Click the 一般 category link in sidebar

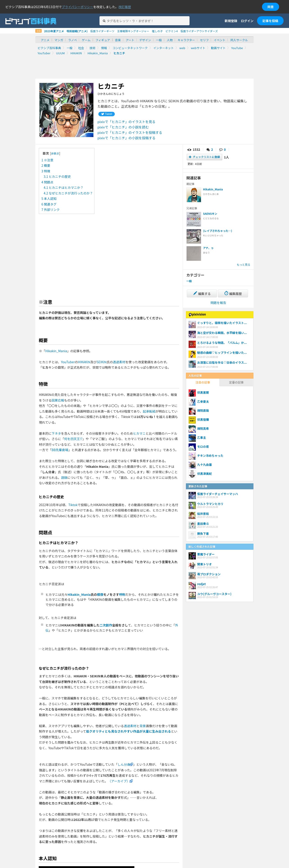(x=189, y=281)
